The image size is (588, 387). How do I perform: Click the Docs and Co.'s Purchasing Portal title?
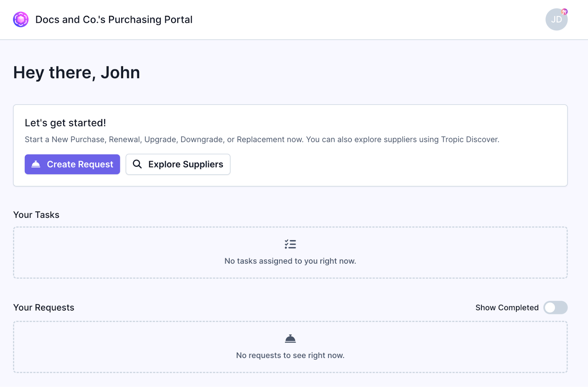point(114,19)
